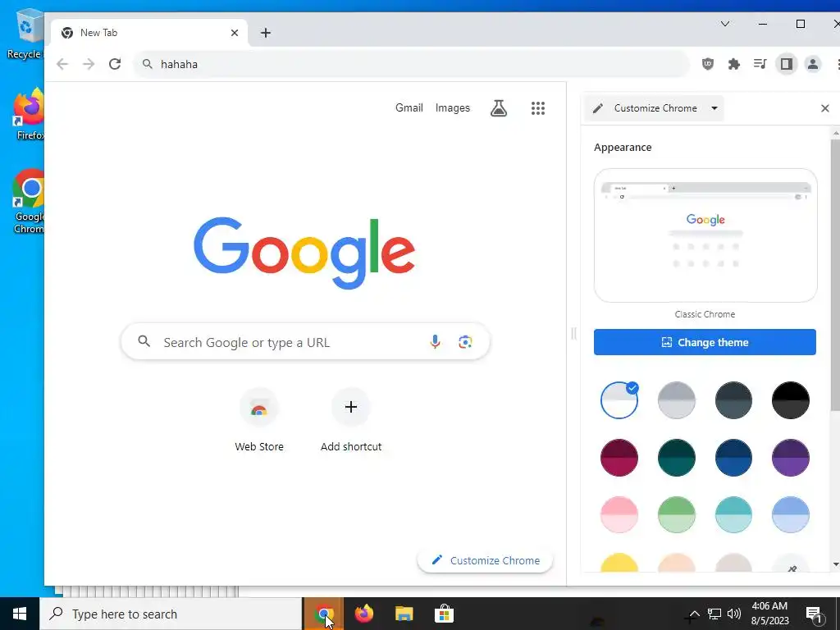Click the Type here to search box

coord(171,614)
